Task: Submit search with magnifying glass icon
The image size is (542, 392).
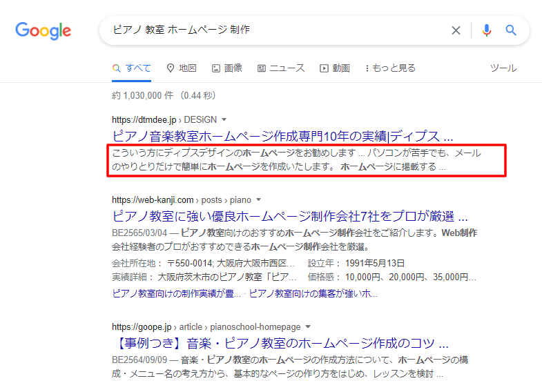Action: 511,30
